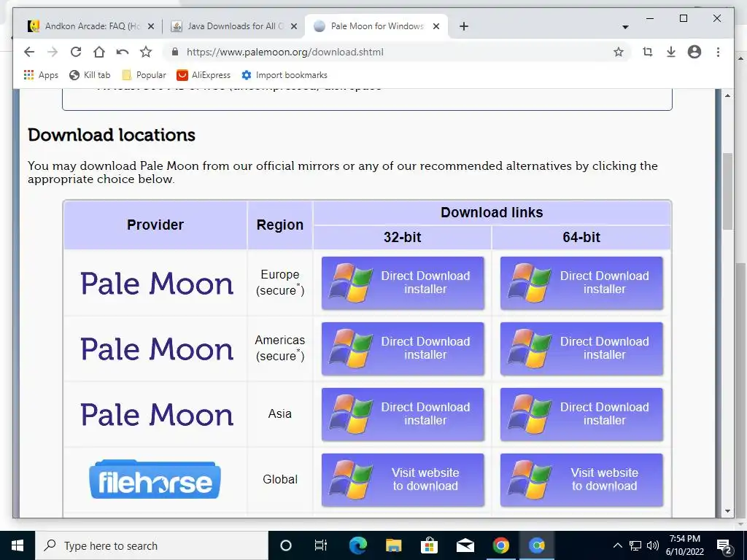Viewport: 747px width, 560px height.
Task: Reload the Pale Moon download page
Action: (76, 52)
